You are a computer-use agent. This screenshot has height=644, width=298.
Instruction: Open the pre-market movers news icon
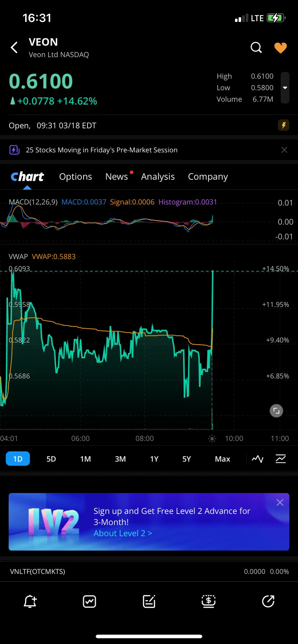[x=14, y=150]
